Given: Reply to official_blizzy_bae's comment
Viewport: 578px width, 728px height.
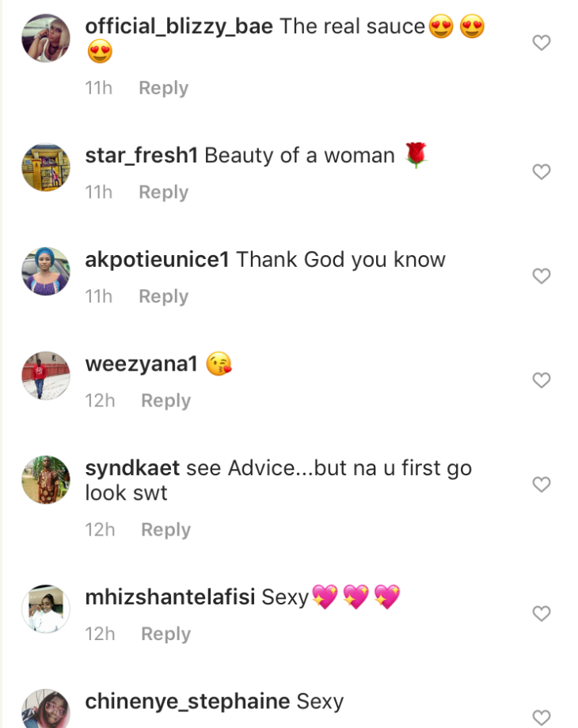Looking at the screenshot, I should [163, 88].
